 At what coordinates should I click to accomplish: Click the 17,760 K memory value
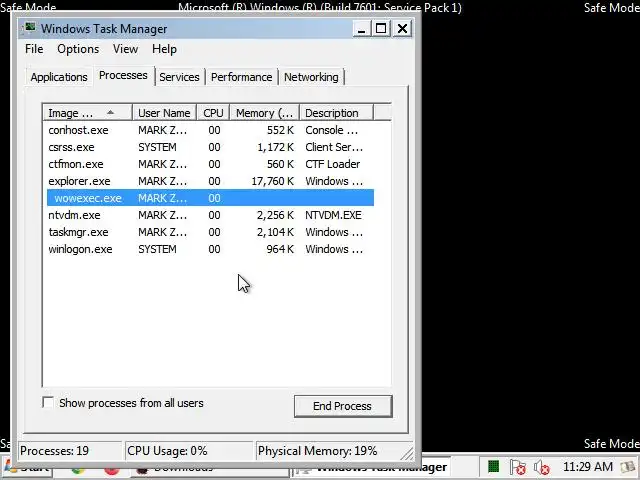click(272, 181)
